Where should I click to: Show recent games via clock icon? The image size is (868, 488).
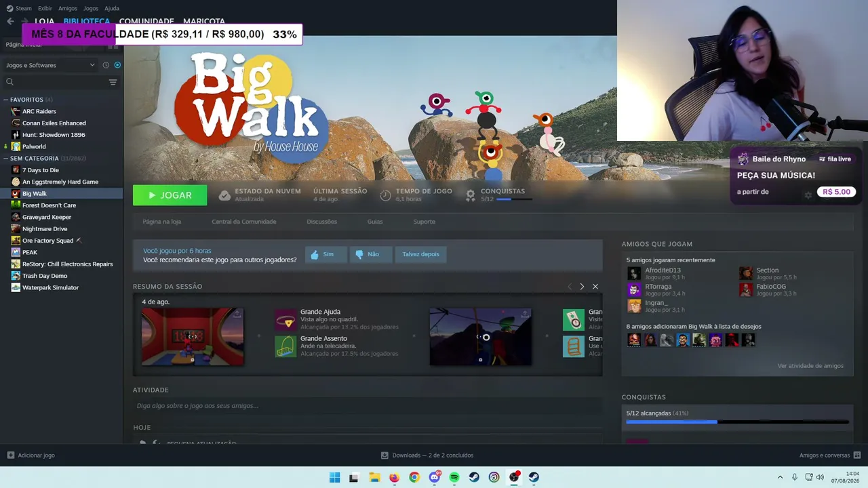point(106,65)
